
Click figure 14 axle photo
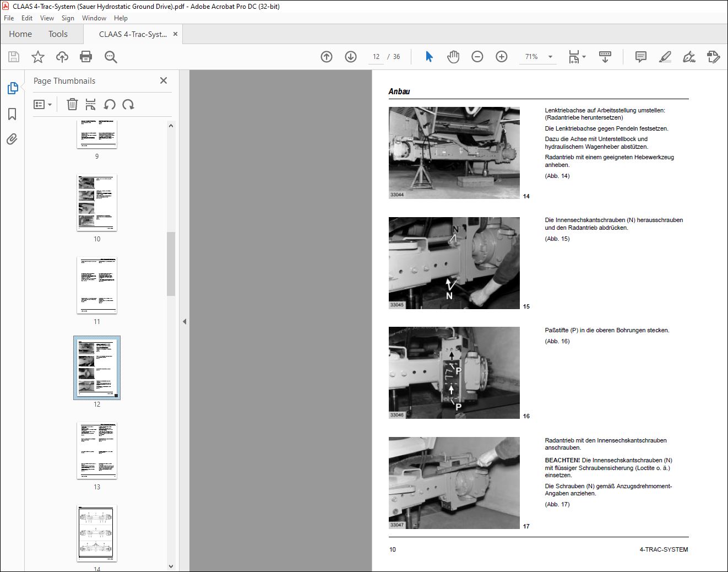pyautogui.click(x=454, y=153)
